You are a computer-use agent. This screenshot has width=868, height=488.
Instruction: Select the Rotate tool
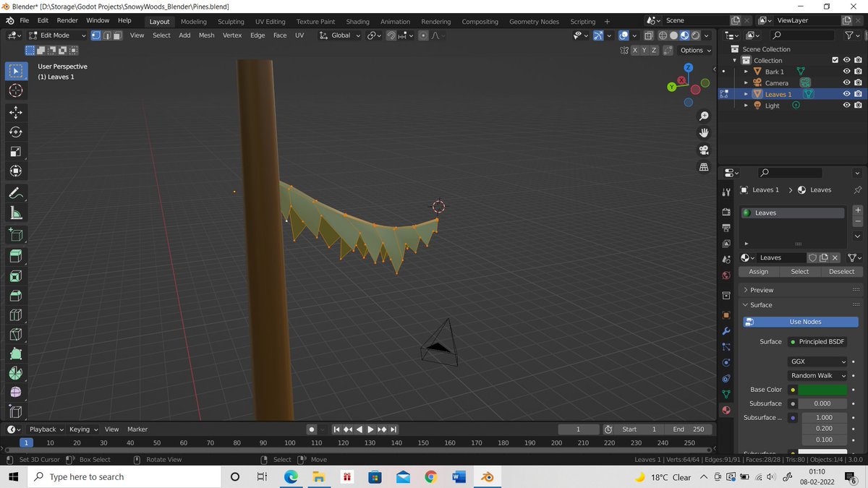point(16,132)
